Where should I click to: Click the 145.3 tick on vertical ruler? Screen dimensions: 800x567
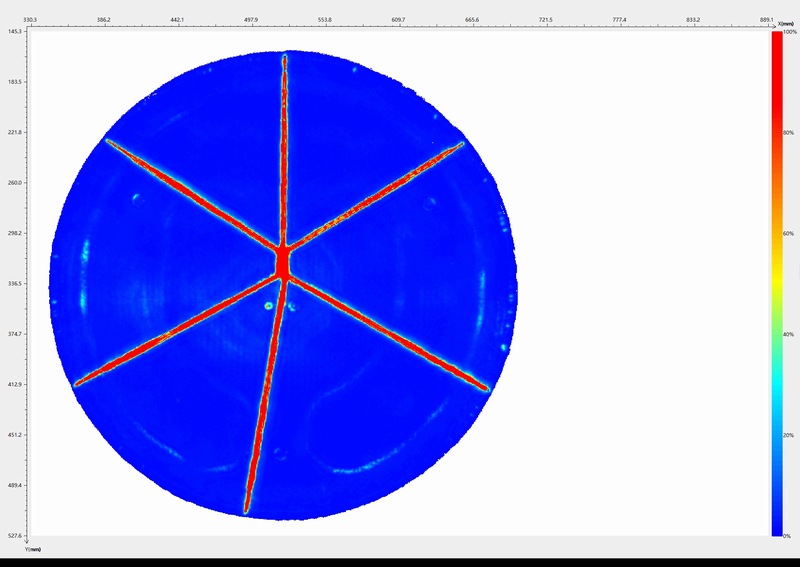tap(14, 32)
